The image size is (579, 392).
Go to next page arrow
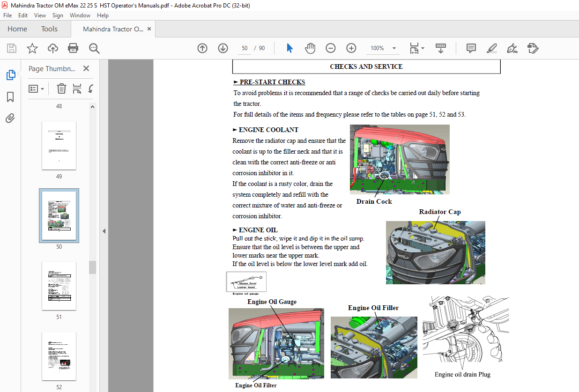coord(223,48)
